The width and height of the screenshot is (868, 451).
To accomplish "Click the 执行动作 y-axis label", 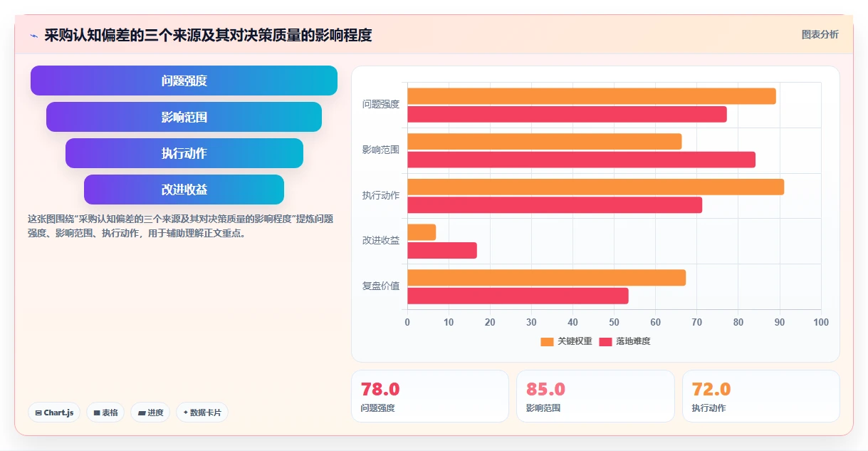I will click(x=381, y=195).
